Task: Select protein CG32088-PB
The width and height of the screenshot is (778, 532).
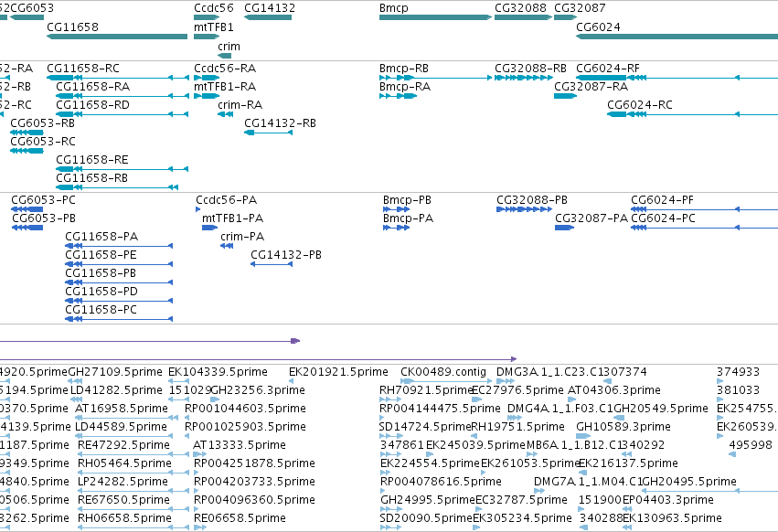Action: point(525,209)
